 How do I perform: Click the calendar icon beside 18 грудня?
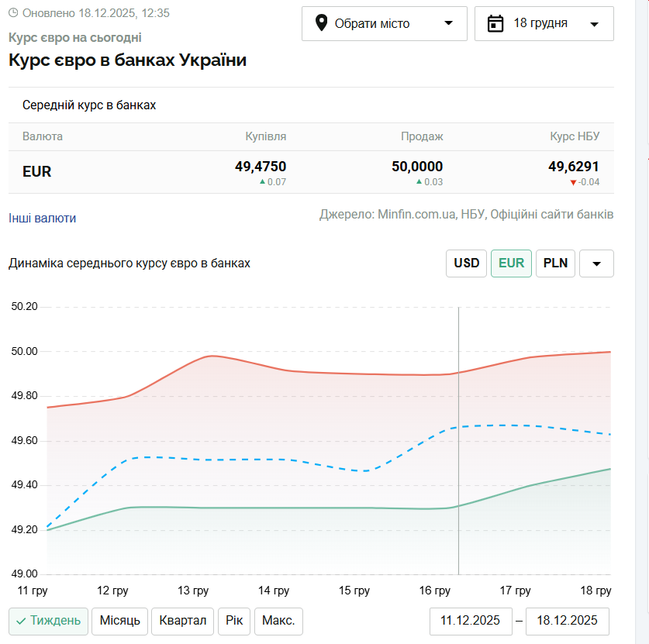(x=495, y=23)
